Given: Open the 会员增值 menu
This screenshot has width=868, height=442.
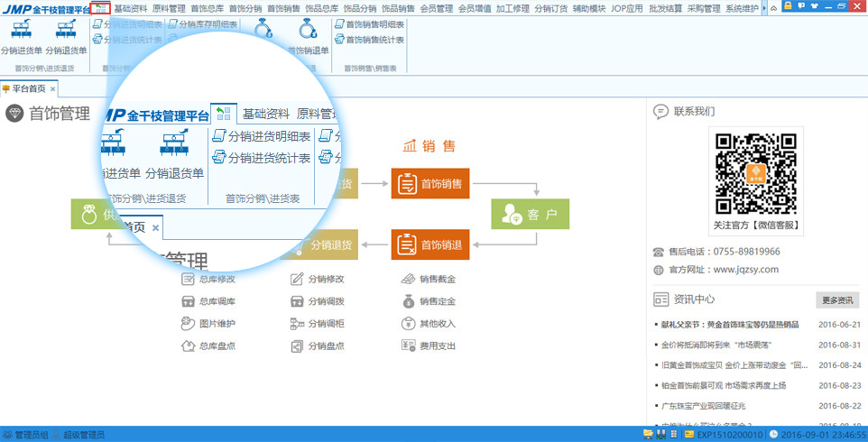Looking at the screenshot, I should pyautogui.click(x=475, y=8).
